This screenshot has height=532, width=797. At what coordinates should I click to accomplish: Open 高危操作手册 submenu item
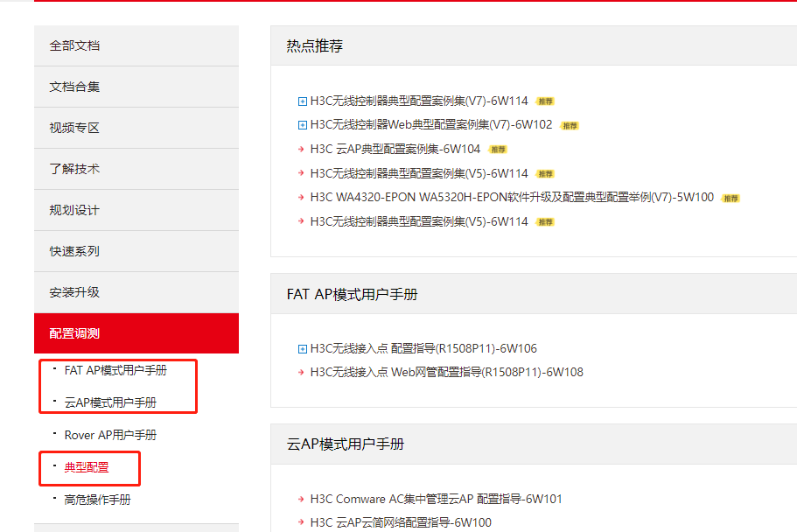(97, 500)
